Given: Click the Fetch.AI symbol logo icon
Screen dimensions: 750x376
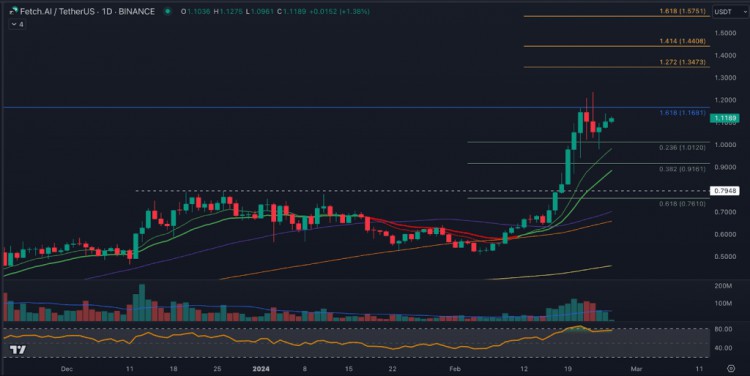Looking at the screenshot, I should tap(13, 11).
